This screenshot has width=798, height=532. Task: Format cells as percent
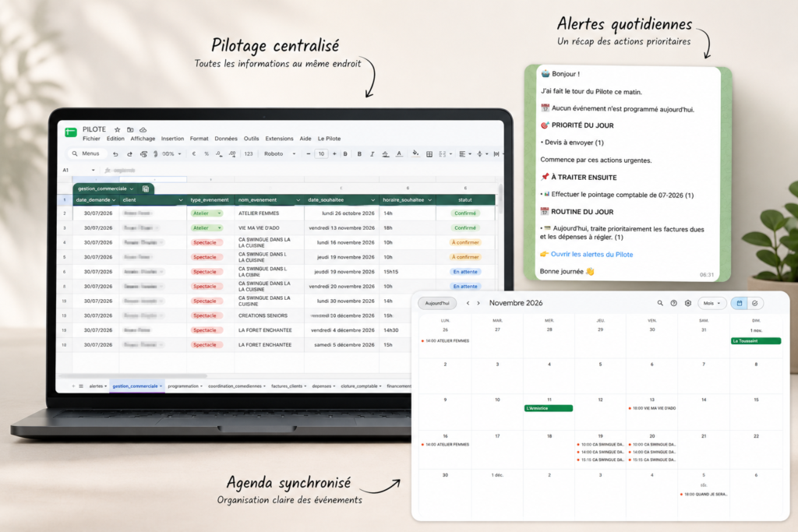207,153
